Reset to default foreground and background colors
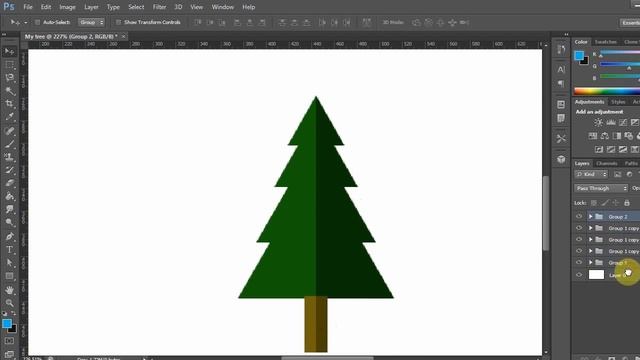This screenshot has height=360, width=640. [4, 313]
